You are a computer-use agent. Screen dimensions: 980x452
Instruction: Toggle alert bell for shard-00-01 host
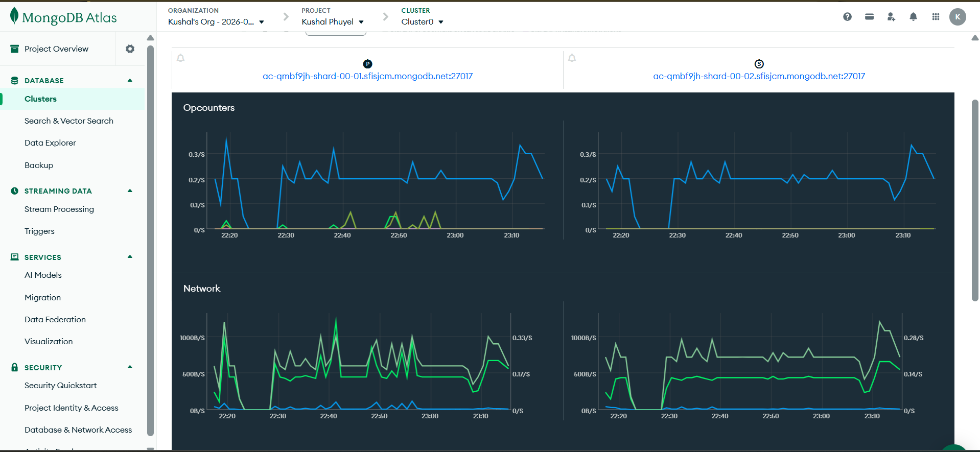[x=180, y=58]
